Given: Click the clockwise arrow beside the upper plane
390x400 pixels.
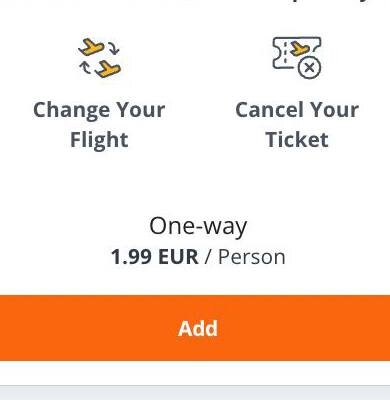Looking at the screenshot, I should (114, 48).
